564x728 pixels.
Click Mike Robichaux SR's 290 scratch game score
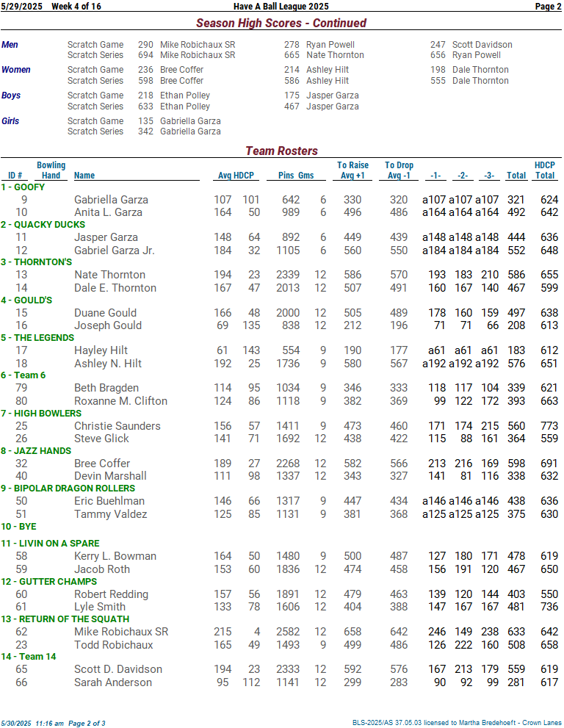(145, 45)
